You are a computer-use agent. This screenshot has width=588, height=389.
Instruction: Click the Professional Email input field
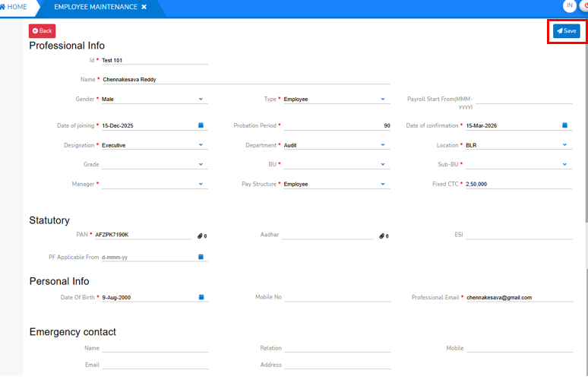518,298
